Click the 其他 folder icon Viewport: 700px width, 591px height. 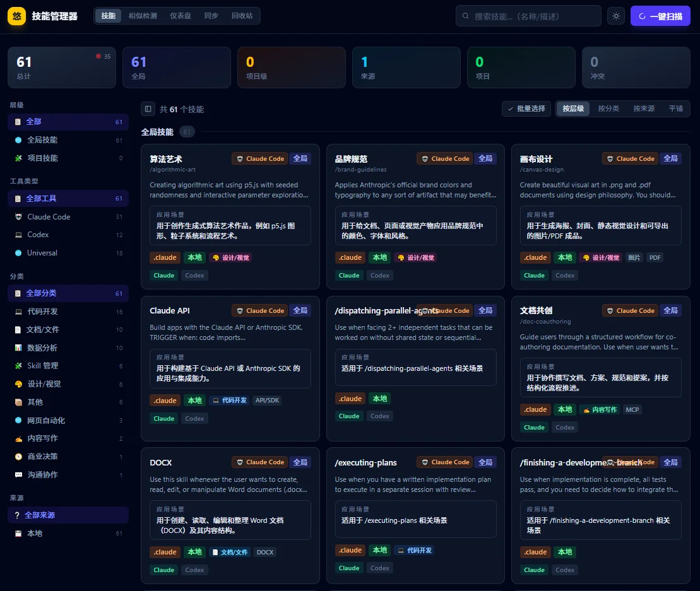tap(18, 402)
